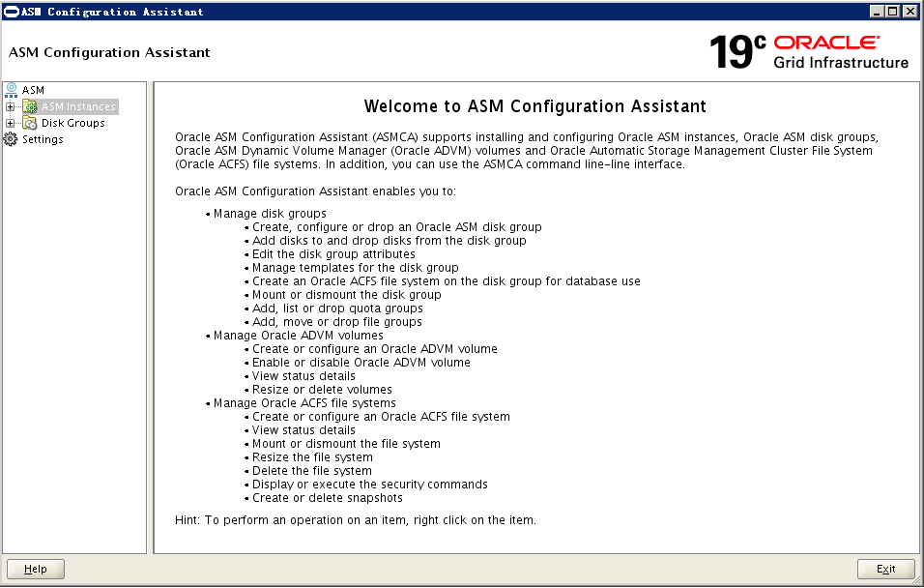Click 'Manage templates for the disk group'
924x588 pixels.
tap(356, 268)
